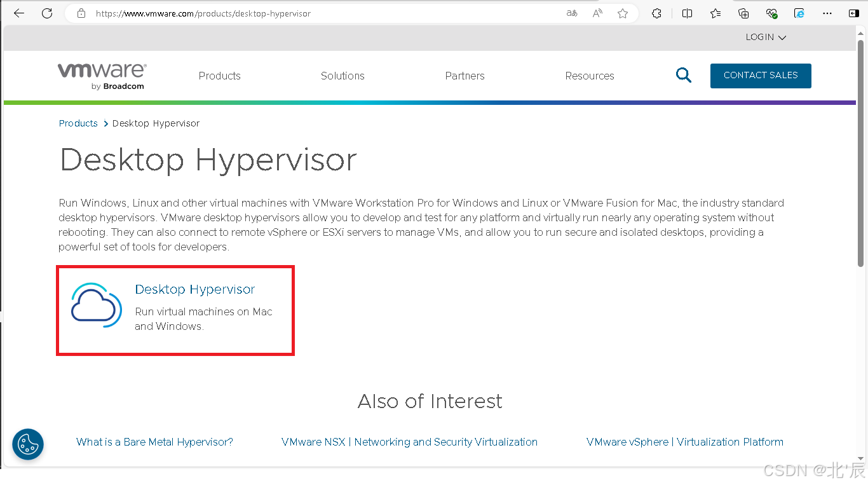Click the Also of Interest heading
This screenshot has height=485, width=868.
pyautogui.click(x=430, y=401)
